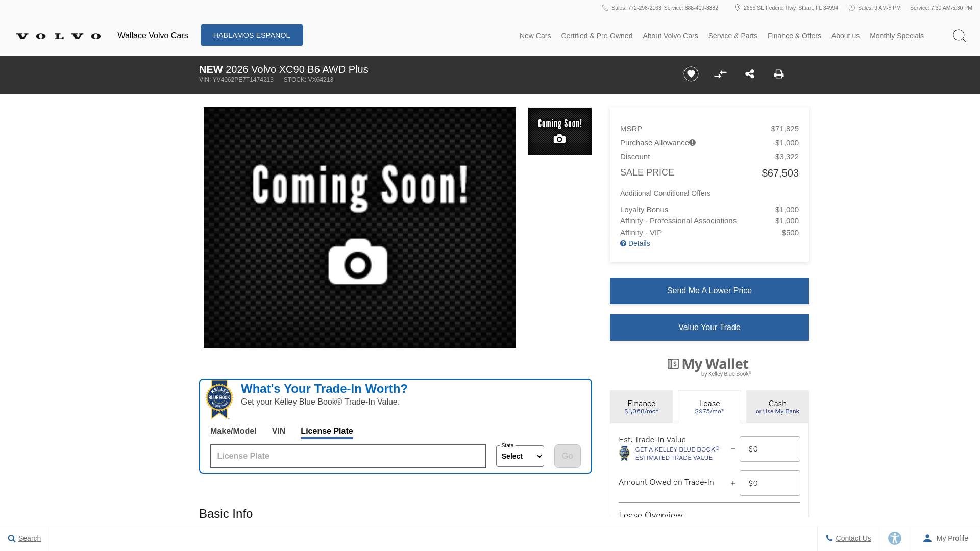Click the main Coming Soon photo
Viewport: 980px width, 551px height.
pyautogui.click(x=359, y=228)
